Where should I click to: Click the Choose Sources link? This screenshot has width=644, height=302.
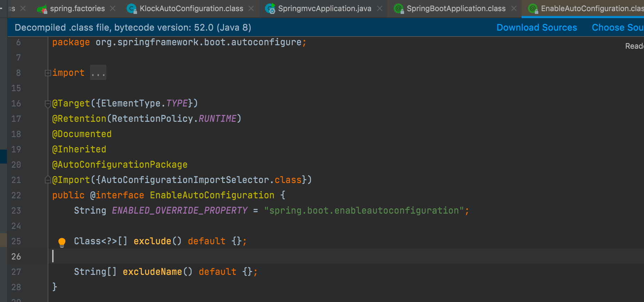618,27
